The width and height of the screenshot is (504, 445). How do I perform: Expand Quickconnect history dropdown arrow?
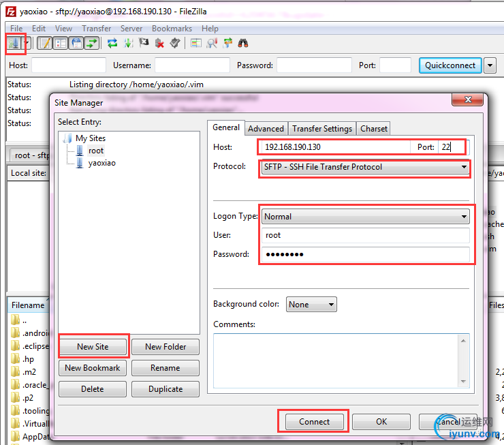pyautogui.click(x=490, y=65)
